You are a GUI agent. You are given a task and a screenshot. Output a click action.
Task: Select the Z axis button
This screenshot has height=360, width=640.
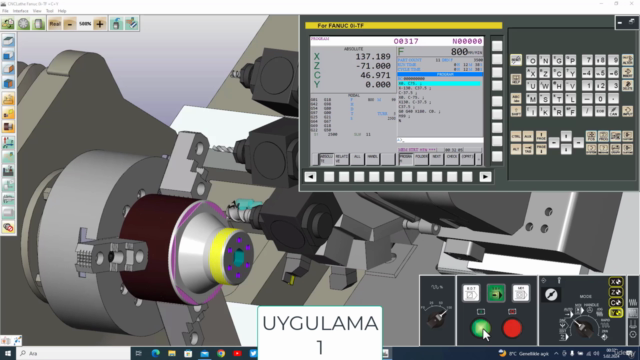point(616,292)
